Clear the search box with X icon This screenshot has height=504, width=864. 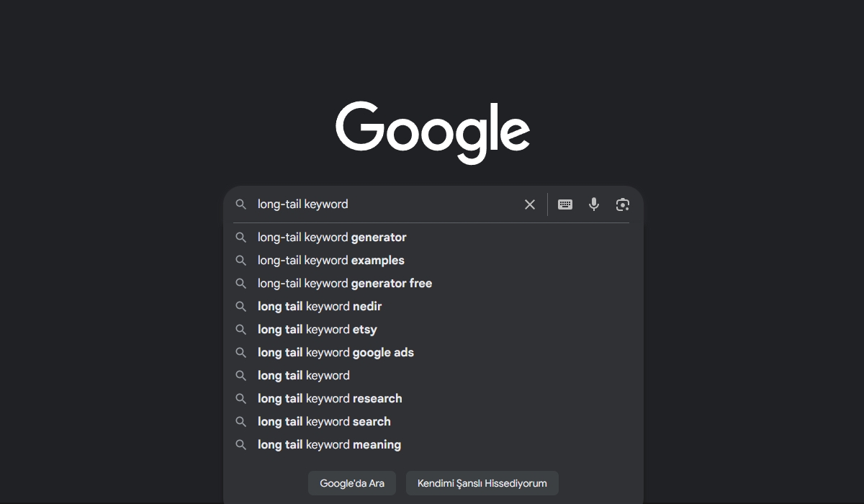530,204
